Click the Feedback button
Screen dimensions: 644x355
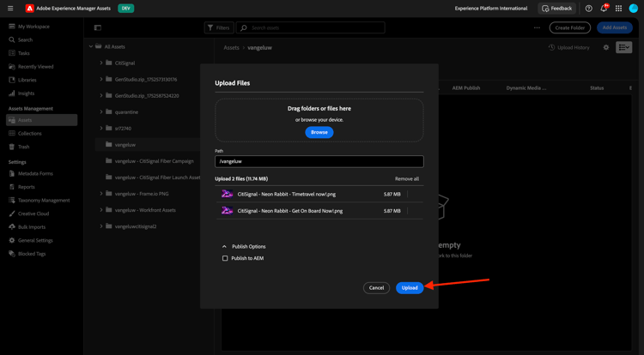pyautogui.click(x=557, y=9)
